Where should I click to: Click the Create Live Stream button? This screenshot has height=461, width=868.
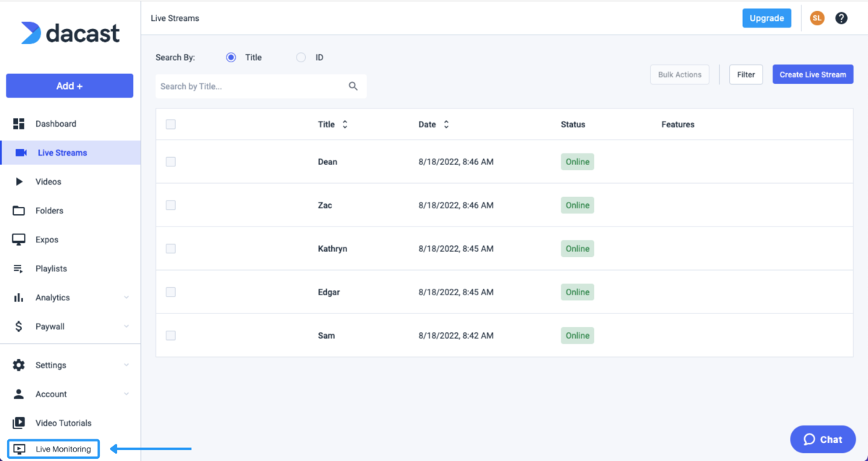click(812, 74)
